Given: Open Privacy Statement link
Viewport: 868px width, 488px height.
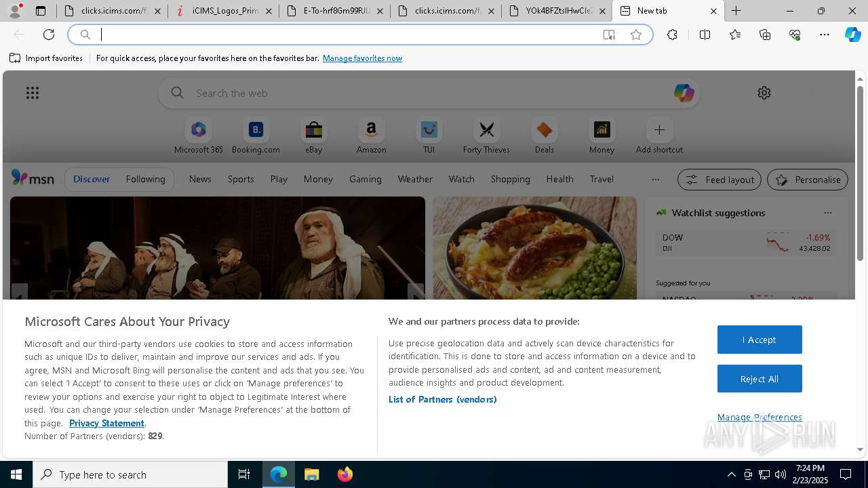Looking at the screenshot, I should pos(106,423).
